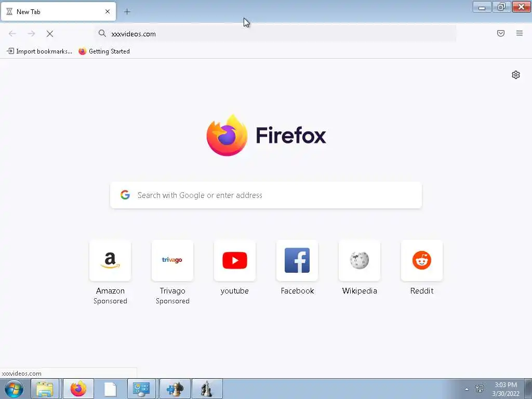
Task: Open the clock showing 3:03 PM
Action: pos(506,389)
